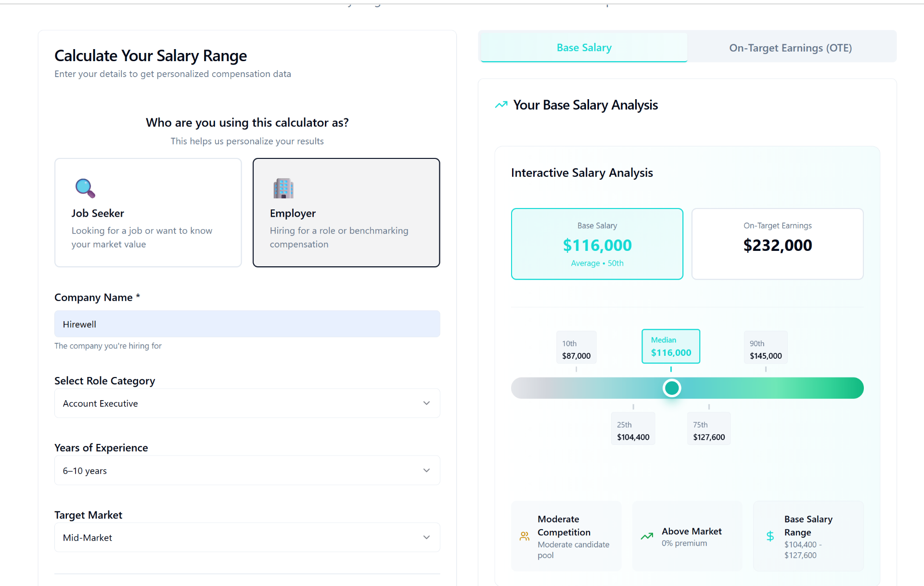The height and width of the screenshot is (586, 924).
Task: Click the dollar icon in Base Salary Range card
Action: coord(770,536)
